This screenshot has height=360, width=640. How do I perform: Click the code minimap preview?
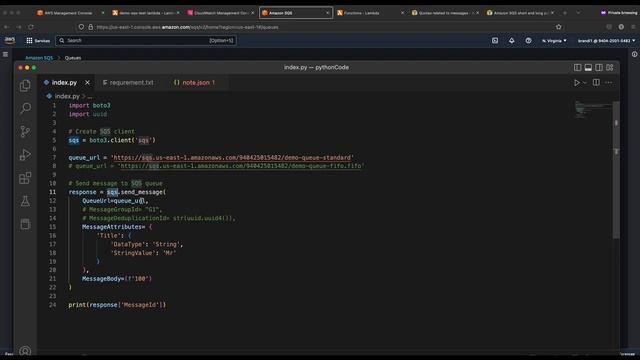tap(592, 109)
